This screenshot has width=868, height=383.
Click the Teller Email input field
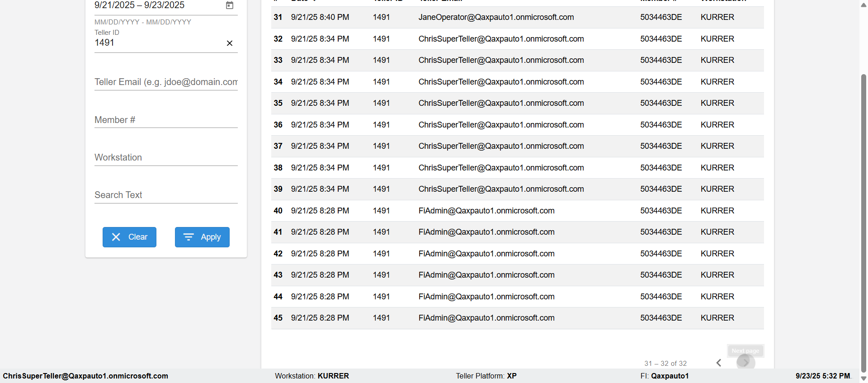click(165, 82)
